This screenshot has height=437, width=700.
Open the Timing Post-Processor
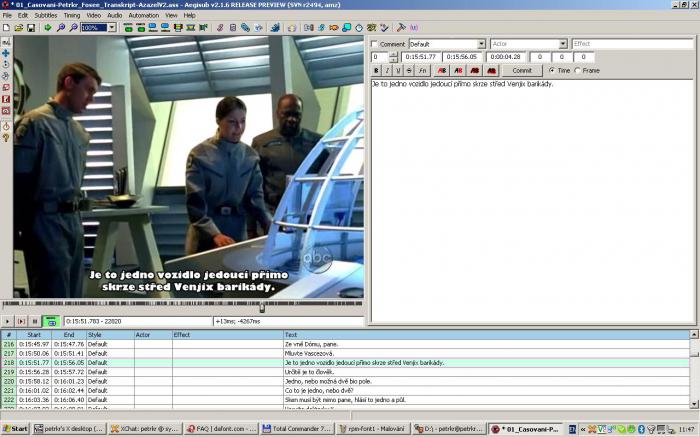(359, 28)
